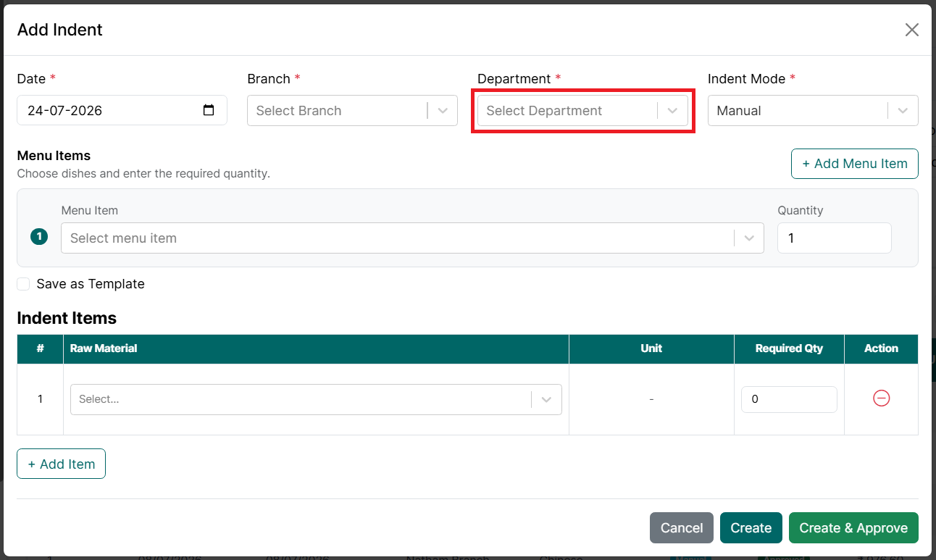Click the Create & Approve button
This screenshot has width=936, height=560.
pyautogui.click(x=853, y=528)
